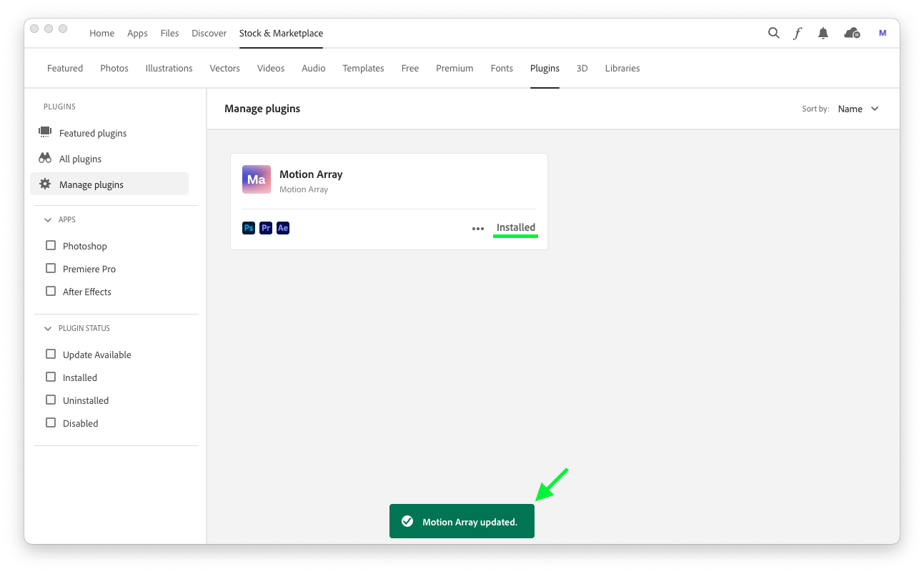
Task: Open the account profile avatar
Action: tap(883, 33)
